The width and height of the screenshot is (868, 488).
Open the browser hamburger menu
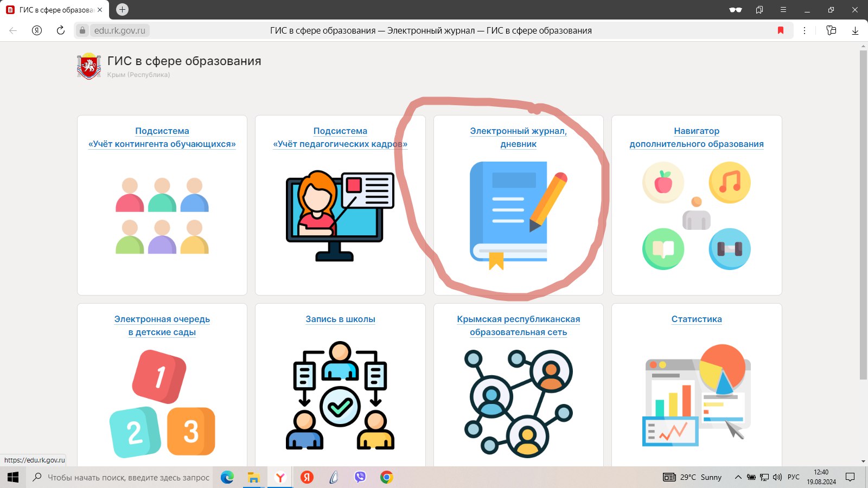point(783,10)
